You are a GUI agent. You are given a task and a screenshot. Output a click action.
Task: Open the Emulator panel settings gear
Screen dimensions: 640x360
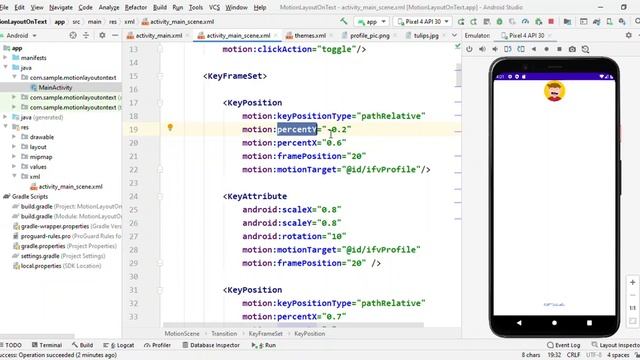[629, 36]
